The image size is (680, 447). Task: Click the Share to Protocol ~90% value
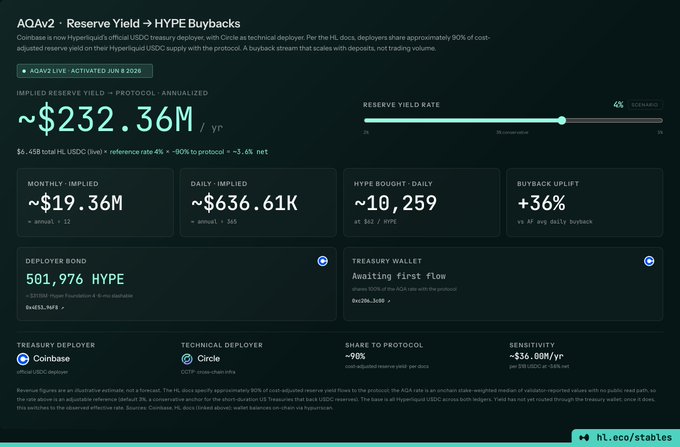tap(355, 356)
